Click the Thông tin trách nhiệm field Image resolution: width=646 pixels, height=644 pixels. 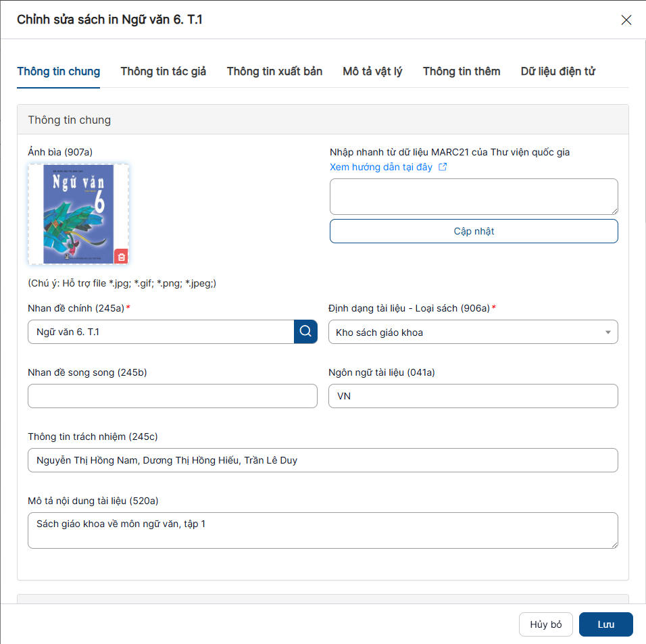click(323, 460)
